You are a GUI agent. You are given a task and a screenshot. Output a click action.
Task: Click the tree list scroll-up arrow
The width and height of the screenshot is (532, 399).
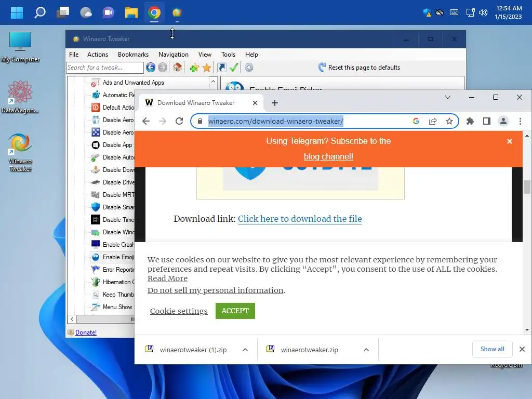point(213,82)
